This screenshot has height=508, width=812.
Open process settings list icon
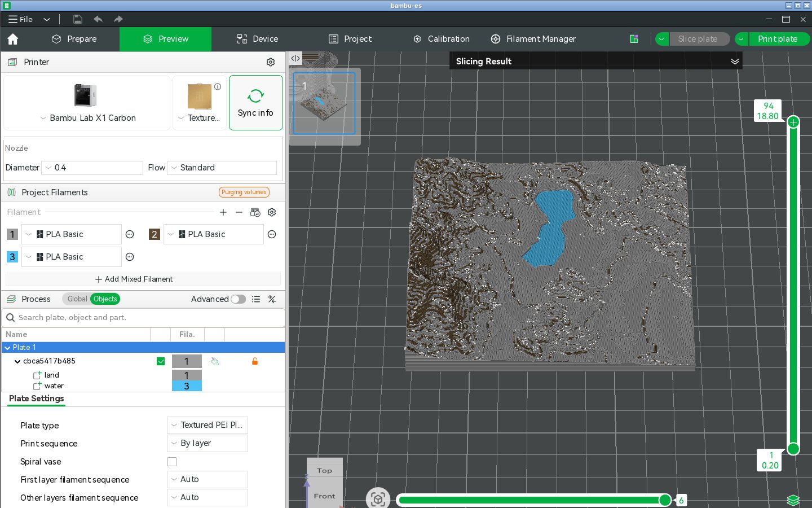(256, 299)
